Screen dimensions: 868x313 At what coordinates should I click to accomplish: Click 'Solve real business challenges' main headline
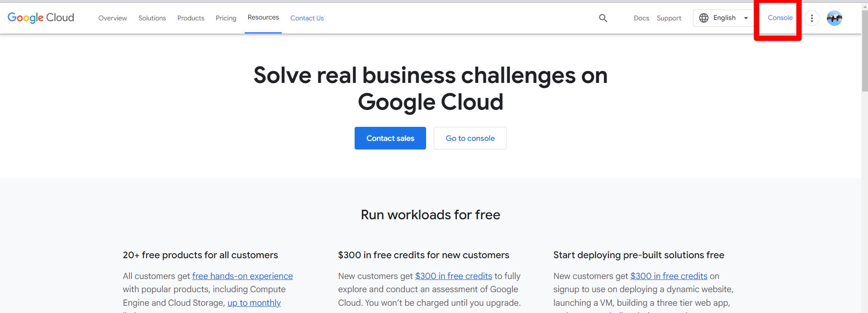click(x=431, y=88)
